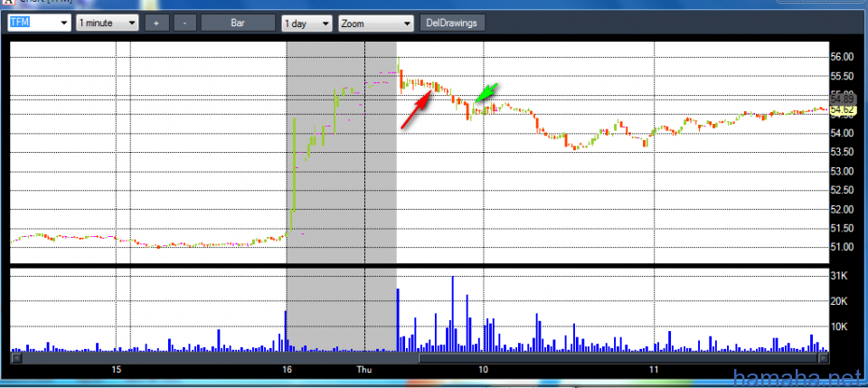The width and height of the screenshot is (868, 388).
Task: Click the horizontal scrollbar thumb
Action: pos(618,358)
